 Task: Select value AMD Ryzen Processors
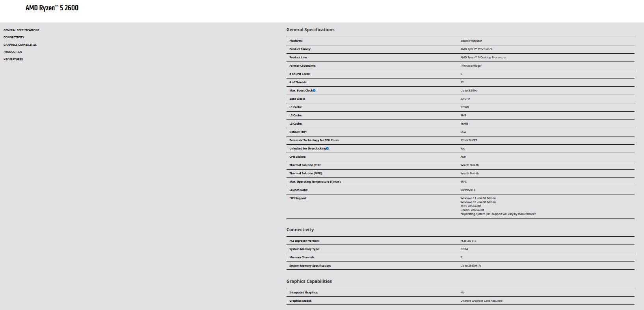(476, 49)
